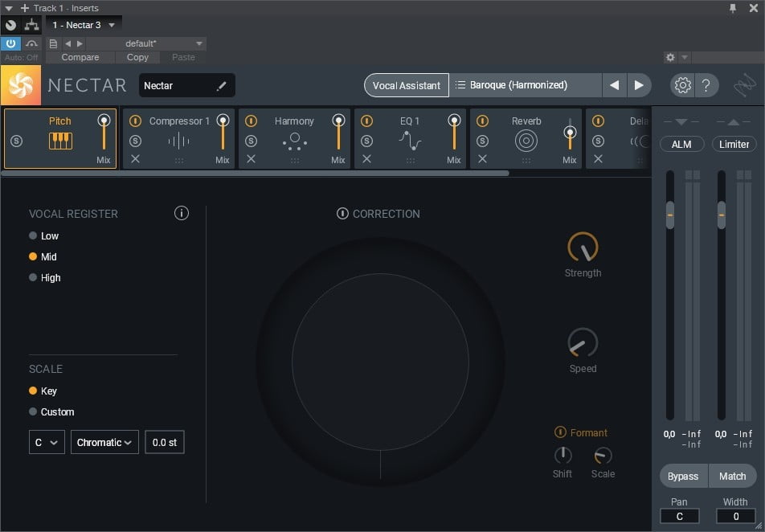Viewport: 765px width, 532px height.
Task: Click the Nectar logo icon
Action: [21, 85]
